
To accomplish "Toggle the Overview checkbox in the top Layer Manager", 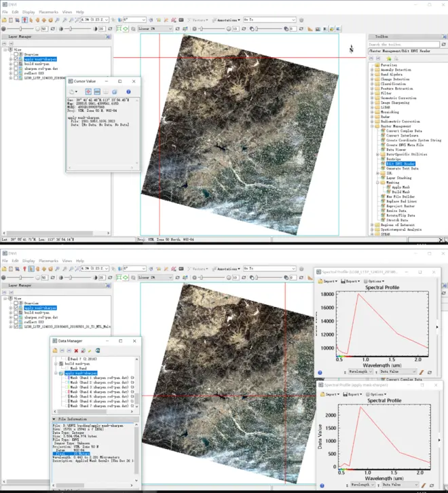I will click(x=16, y=54).
